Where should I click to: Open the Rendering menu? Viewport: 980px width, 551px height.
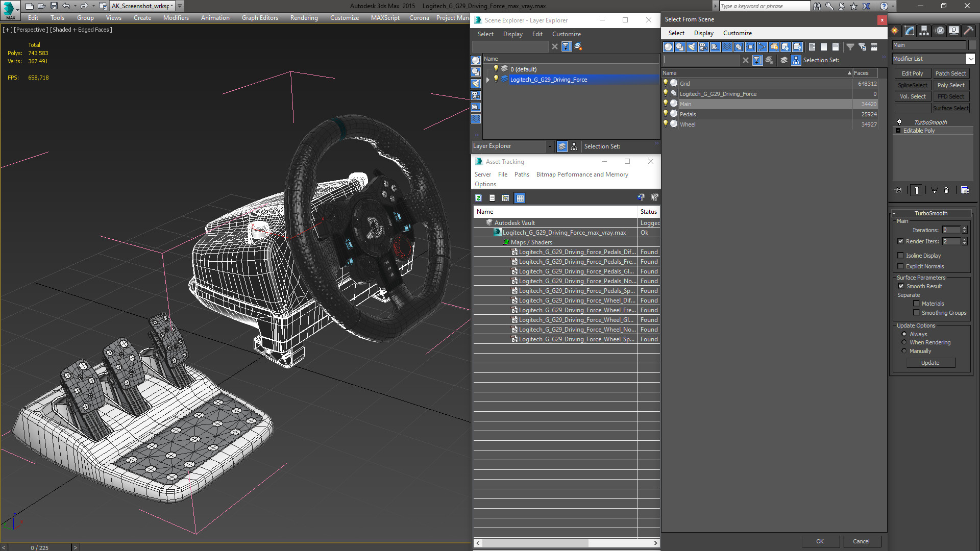pos(304,18)
